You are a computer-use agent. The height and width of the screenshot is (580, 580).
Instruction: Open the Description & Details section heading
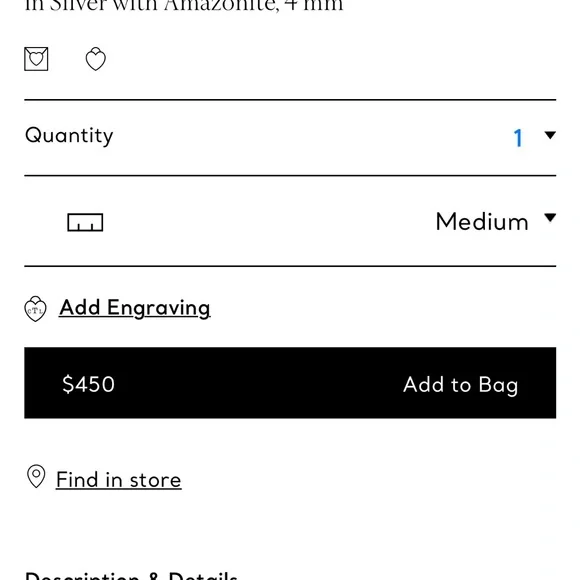click(131, 576)
